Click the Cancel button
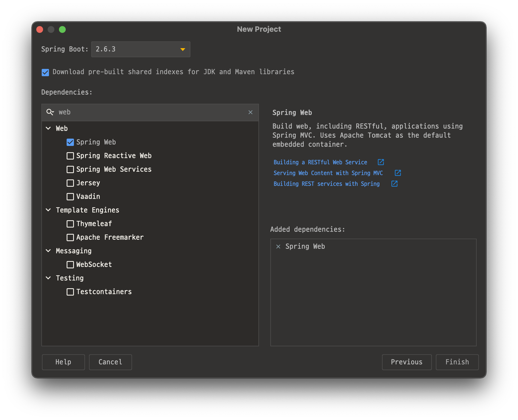Image resolution: width=518 pixels, height=420 pixels. [x=111, y=362]
